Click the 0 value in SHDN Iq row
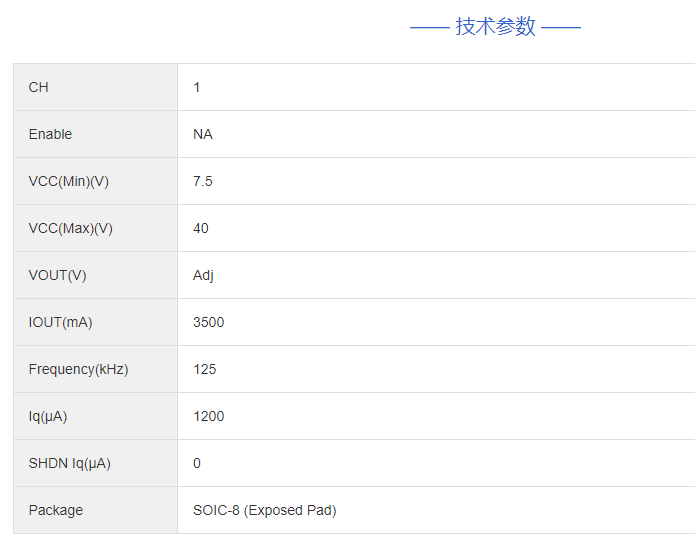Image resolution: width=695 pixels, height=545 pixels. click(x=197, y=464)
